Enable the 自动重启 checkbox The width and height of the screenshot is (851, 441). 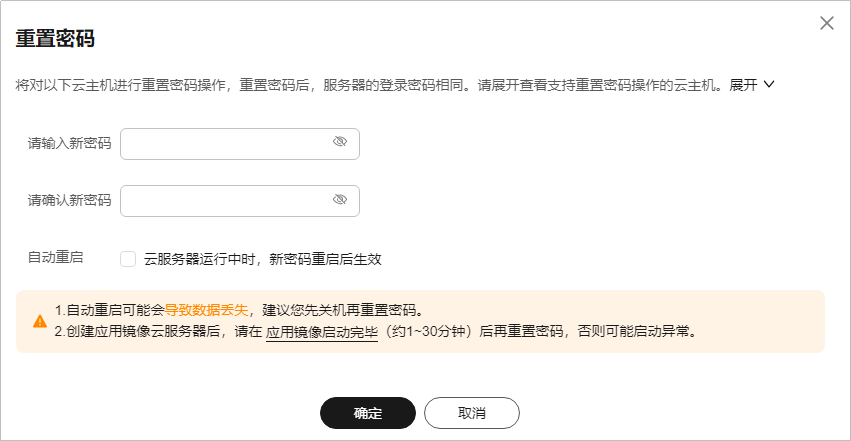point(128,259)
